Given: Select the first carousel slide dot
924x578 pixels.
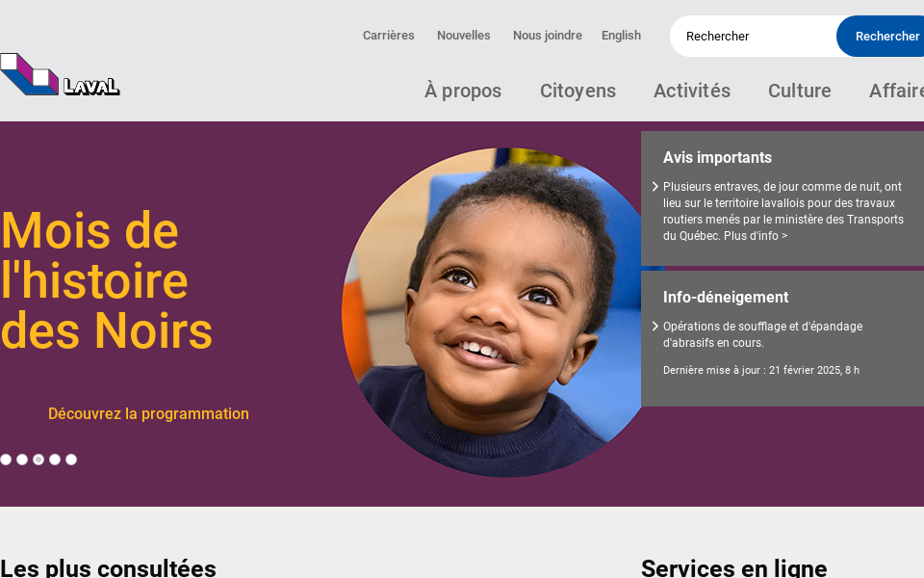Looking at the screenshot, I should coord(6,460).
